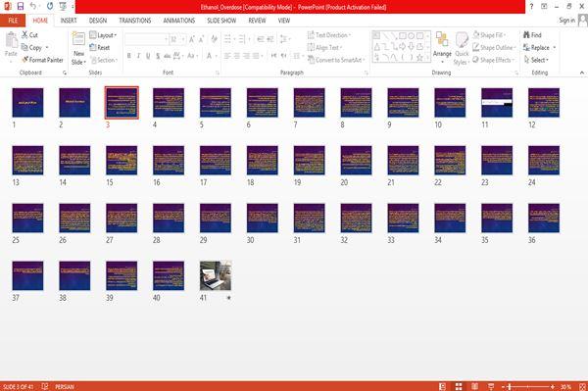Open Ribbon Display Options
The height and width of the screenshot is (391, 588).
click(544, 7)
